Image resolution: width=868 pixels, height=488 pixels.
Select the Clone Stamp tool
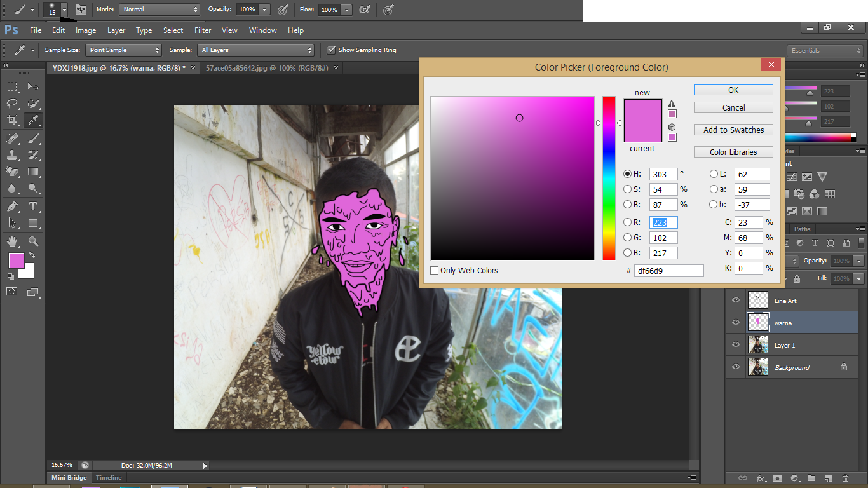coord(11,154)
